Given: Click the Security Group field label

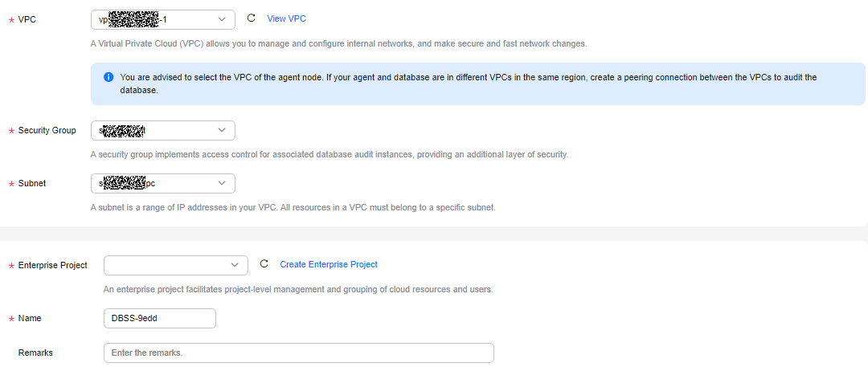Looking at the screenshot, I should point(47,130).
